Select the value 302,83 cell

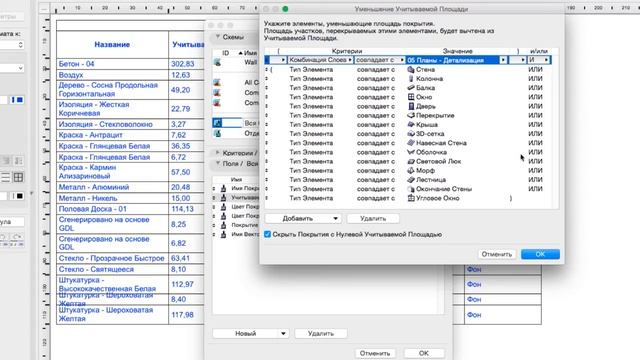point(186,64)
